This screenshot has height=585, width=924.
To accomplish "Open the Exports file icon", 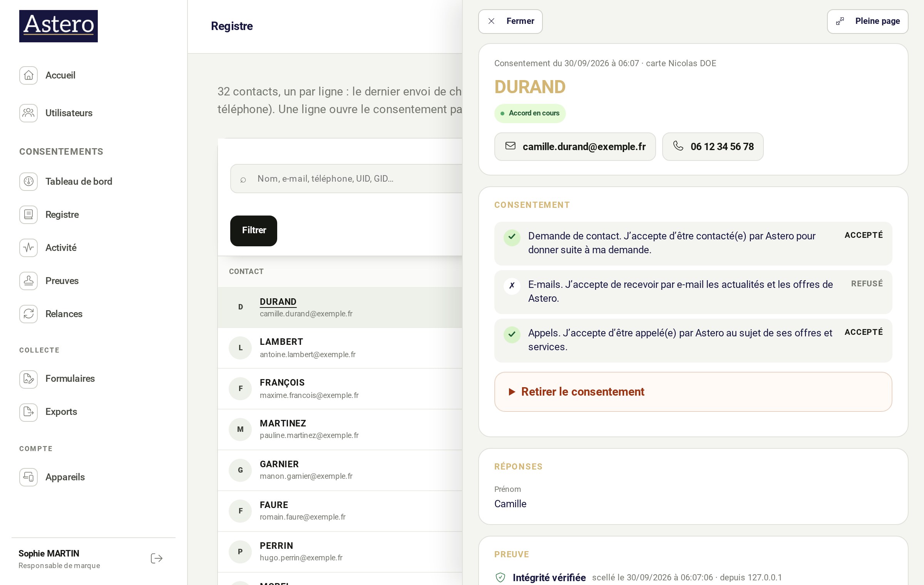I will pyautogui.click(x=28, y=411).
